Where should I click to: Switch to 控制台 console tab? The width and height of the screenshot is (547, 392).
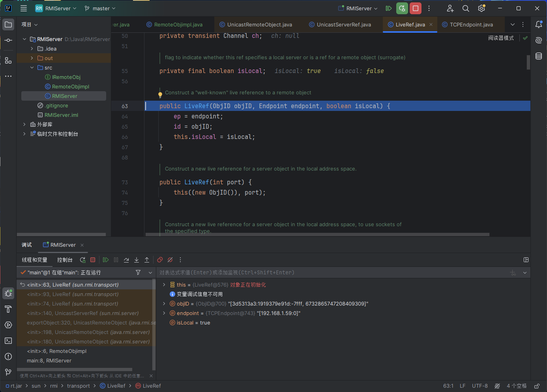click(65, 260)
